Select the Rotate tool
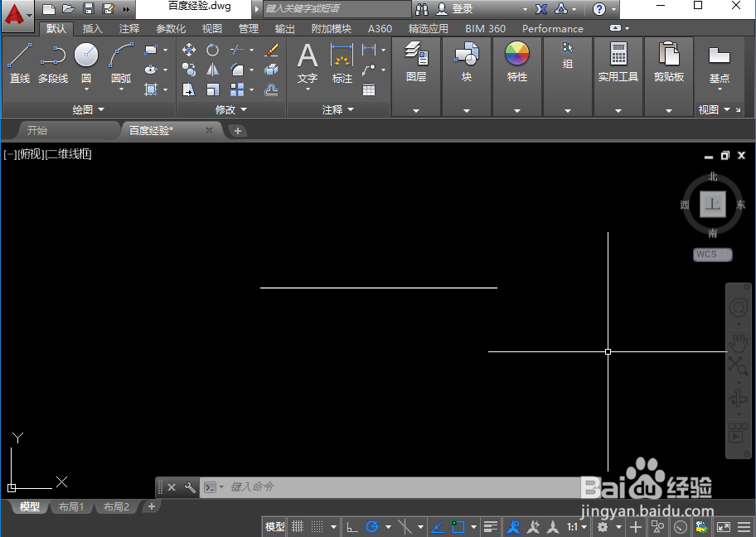 212,50
